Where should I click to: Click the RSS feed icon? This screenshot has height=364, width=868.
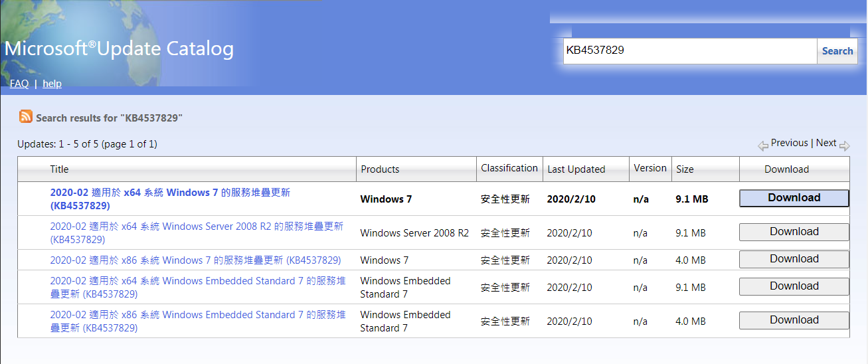[x=26, y=116]
